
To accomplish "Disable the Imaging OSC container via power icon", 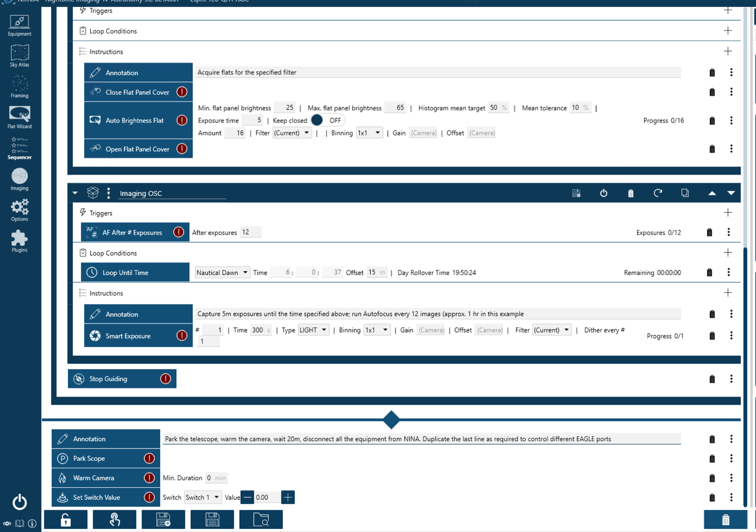I will (x=604, y=193).
